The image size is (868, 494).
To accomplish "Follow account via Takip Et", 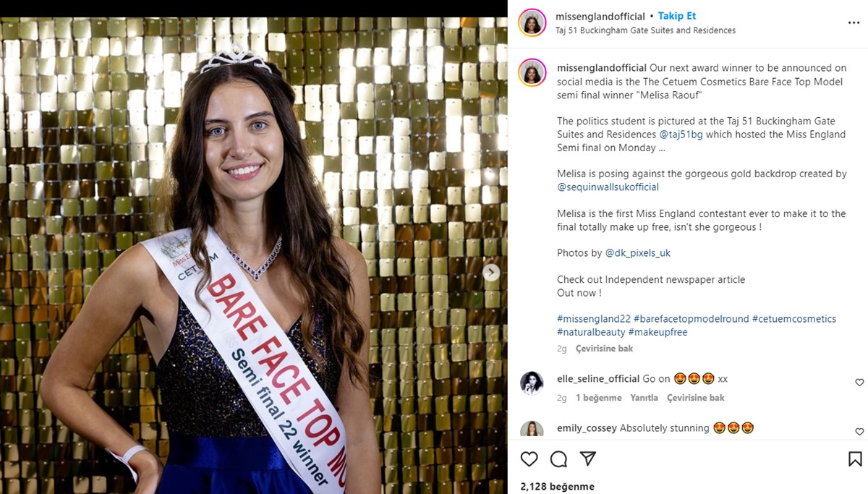I will pyautogui.click(x=677, y=16).
